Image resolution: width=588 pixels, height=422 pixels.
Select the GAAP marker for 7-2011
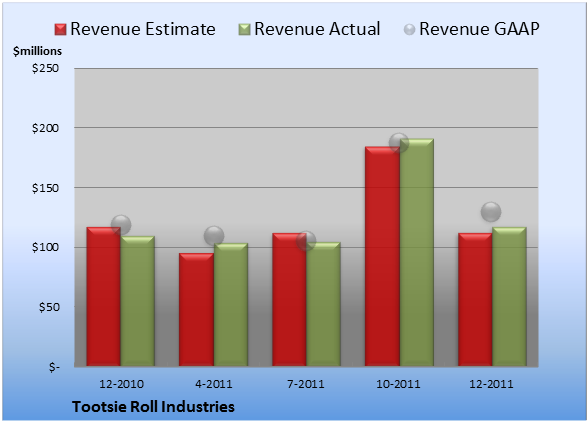[x=306, y=241]
